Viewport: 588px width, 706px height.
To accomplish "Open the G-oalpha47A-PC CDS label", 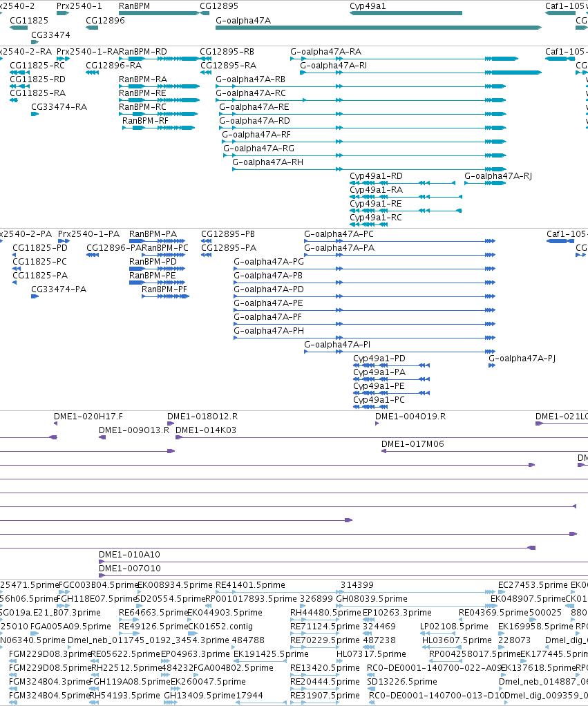I will pos(339,234).
